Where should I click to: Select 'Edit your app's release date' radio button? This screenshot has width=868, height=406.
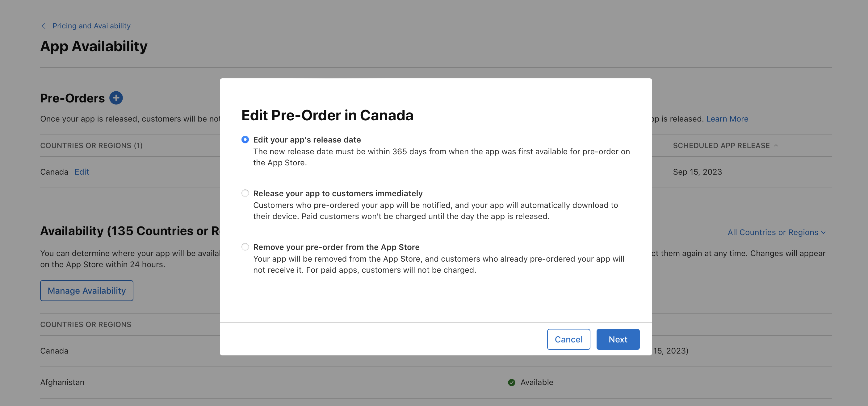[244, 139]
